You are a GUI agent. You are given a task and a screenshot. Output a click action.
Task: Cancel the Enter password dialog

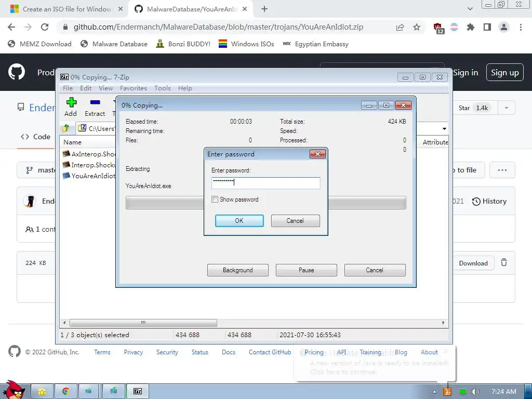tap(295, 220)
